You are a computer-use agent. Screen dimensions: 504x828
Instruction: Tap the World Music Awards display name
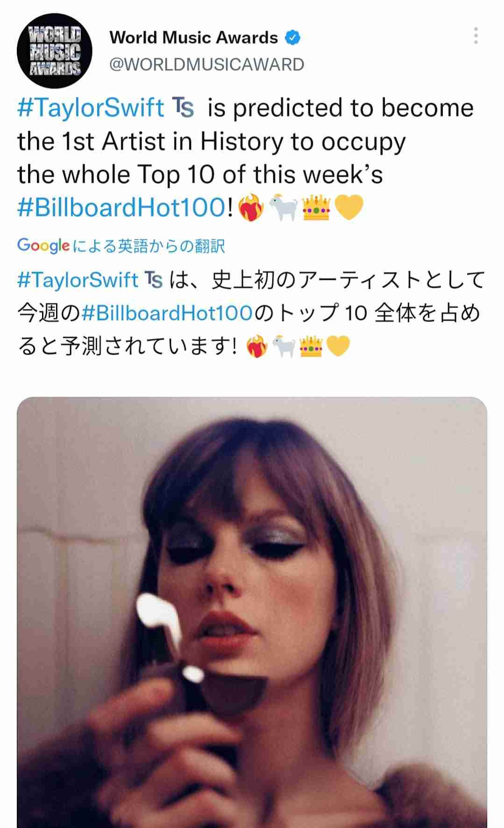click(x=193, y=37)
